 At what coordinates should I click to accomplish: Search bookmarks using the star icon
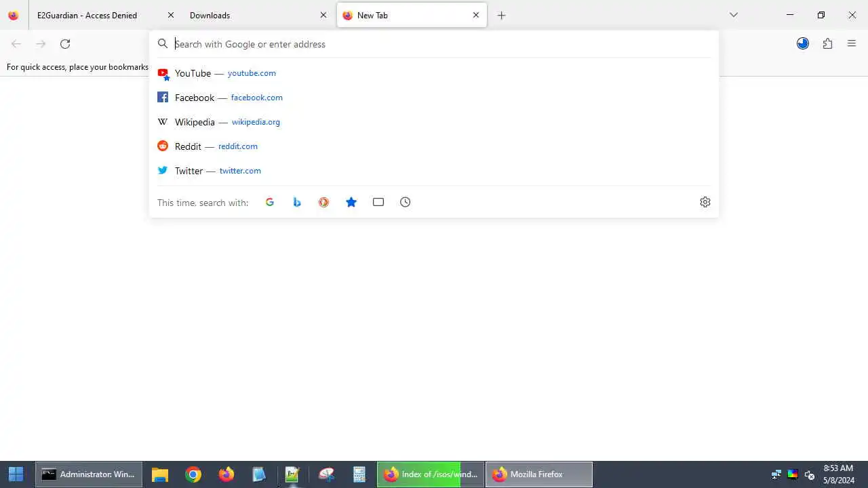click(351, 202)
